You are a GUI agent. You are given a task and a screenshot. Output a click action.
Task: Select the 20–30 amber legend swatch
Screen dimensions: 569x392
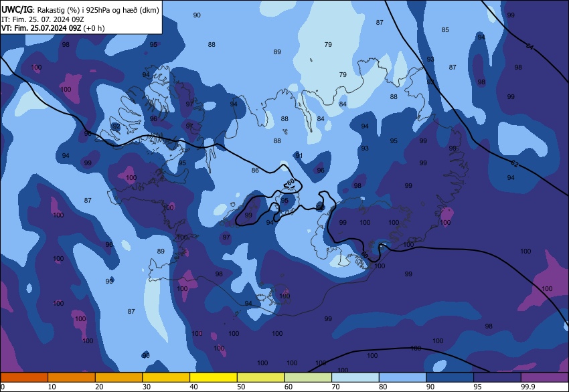click(x=118, y=377)
